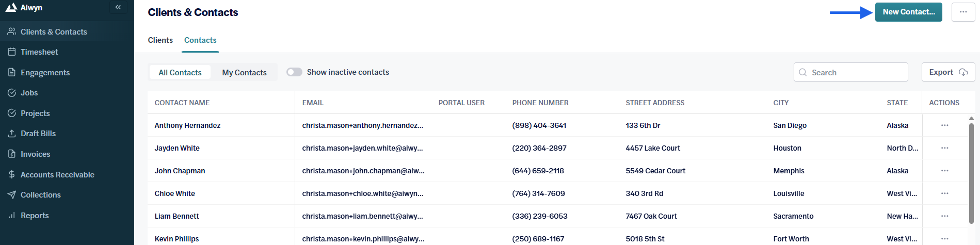Screen dimensions: 980x245
Task: Click the CITY column header
Action: pyautogui.click(x=781, y=103)
